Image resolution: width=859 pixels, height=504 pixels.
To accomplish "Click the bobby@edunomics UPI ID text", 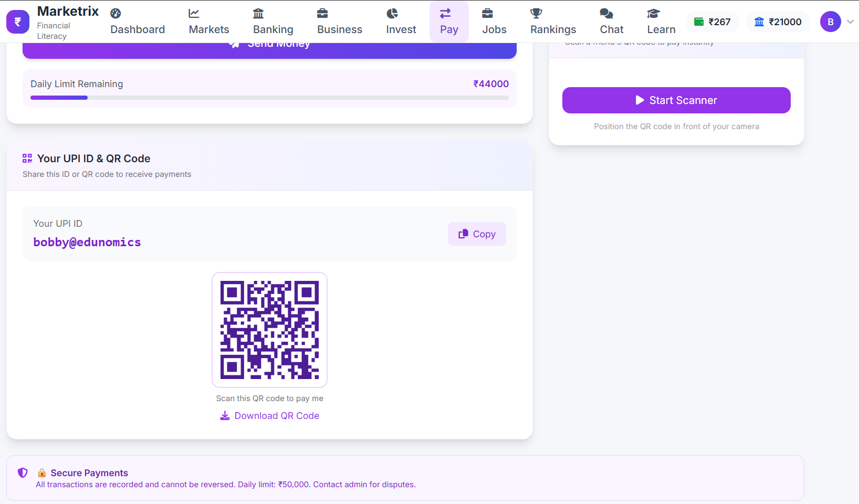I will [87, 242].
